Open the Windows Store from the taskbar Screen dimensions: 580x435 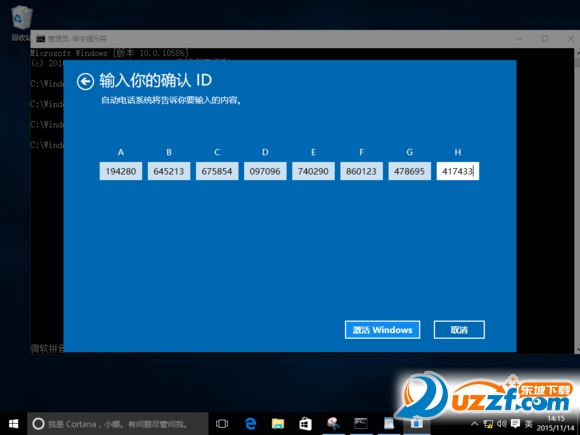click(305, 424)
